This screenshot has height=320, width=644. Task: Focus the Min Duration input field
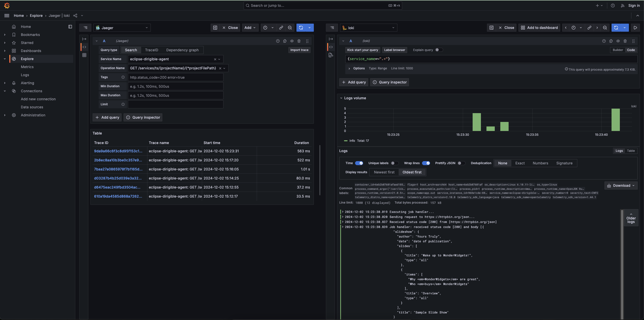175,86
